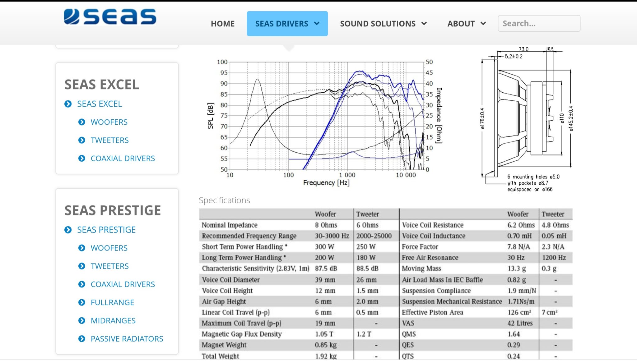Go to Excel WOOFERS category
Image resolution: width=637 pixels, height=364 pixels.
[109, 122]
